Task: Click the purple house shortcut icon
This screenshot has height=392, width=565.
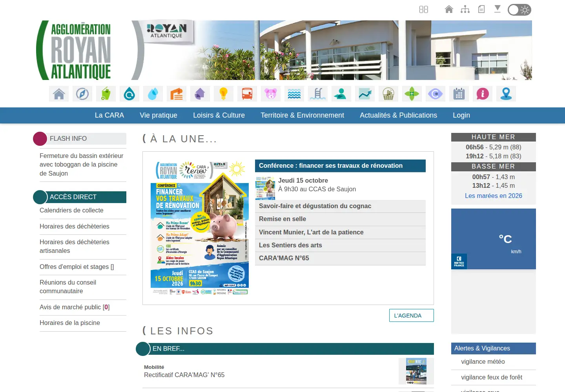Action: 200,94
